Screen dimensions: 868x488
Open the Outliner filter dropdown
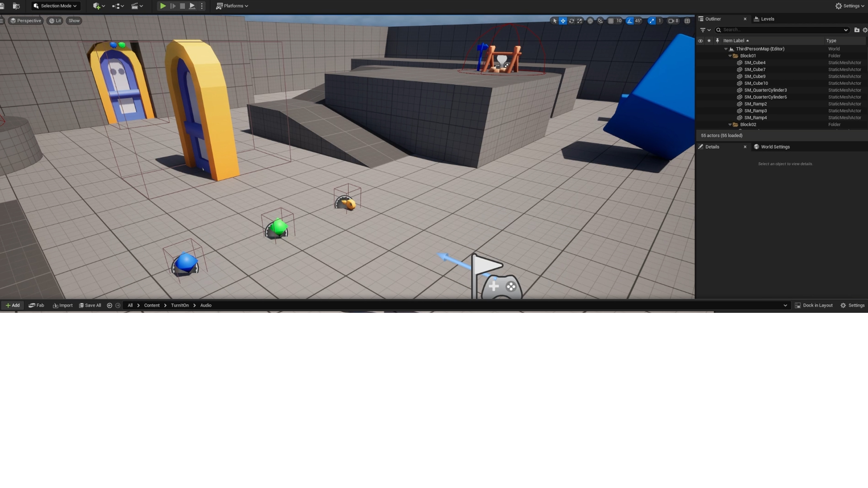click(x=705, y=30)
